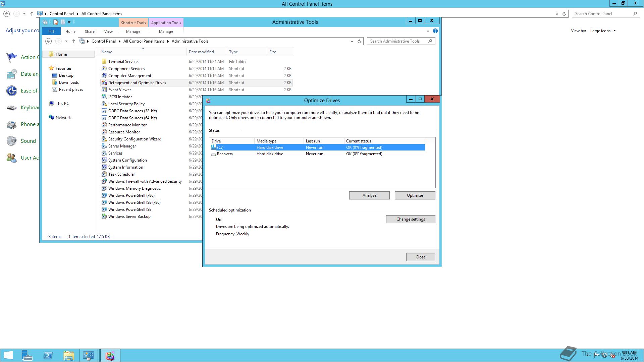
Task: Click the Analyze button
Action: (369, 195)
